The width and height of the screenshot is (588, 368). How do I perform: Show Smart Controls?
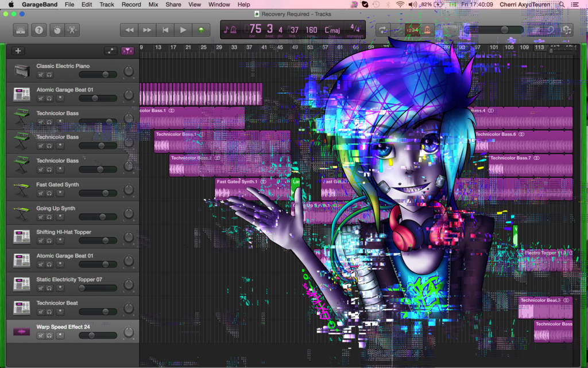click(56, 30)
